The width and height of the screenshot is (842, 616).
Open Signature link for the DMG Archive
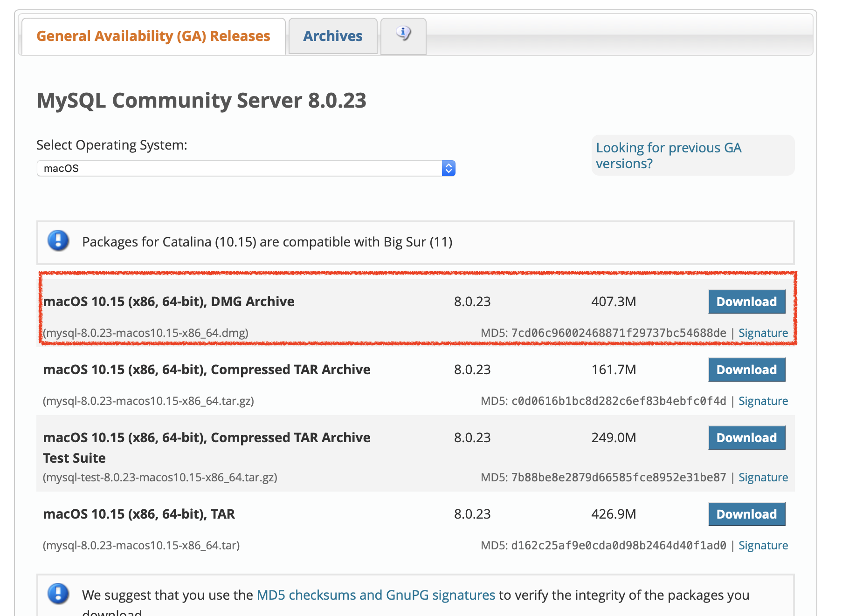(763, 333)
